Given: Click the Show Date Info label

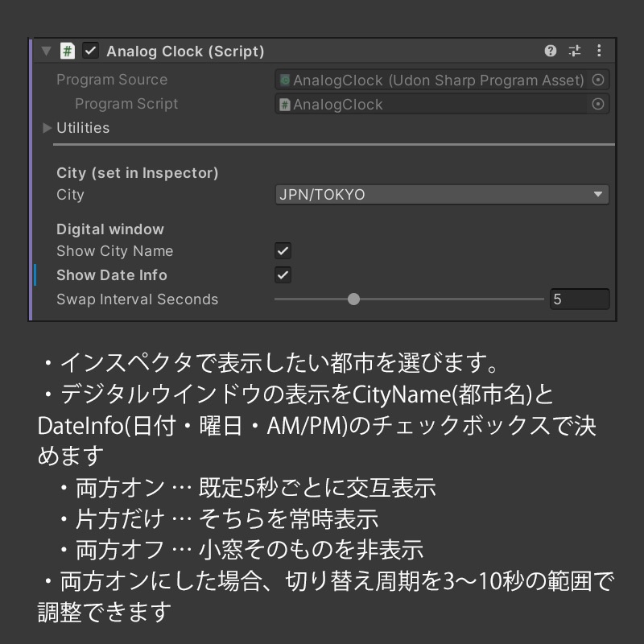Looking at the screenshot, I should point(112,275).
